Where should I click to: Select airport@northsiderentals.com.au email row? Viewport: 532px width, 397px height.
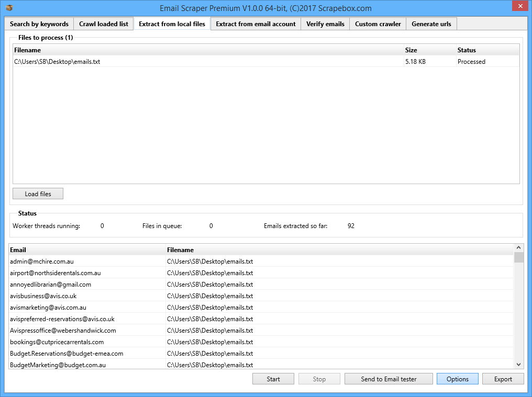pos(261,273)
